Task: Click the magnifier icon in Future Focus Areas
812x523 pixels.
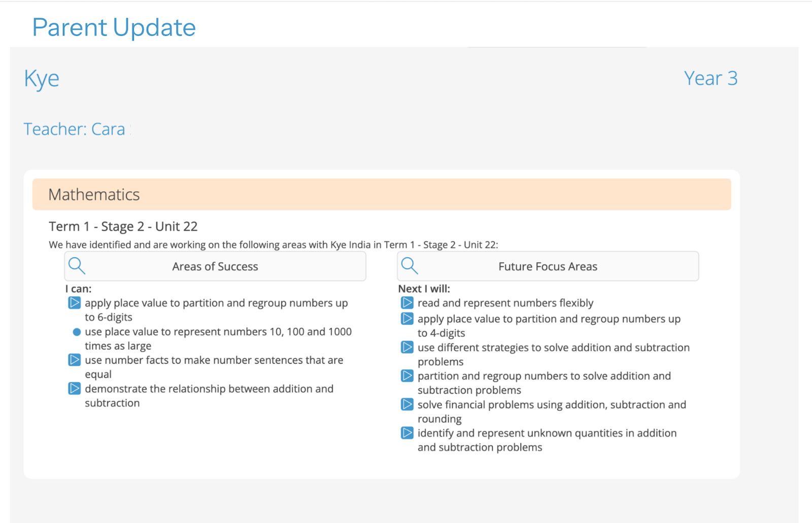Action: (410, 266)
